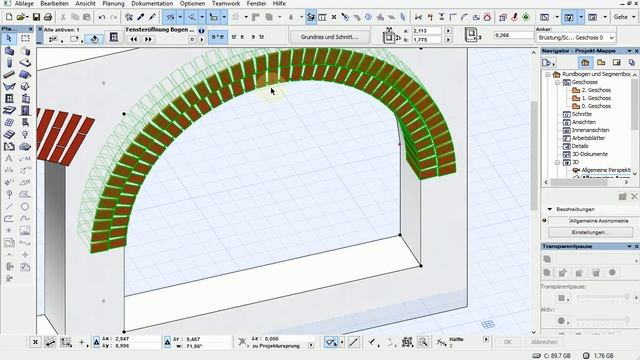Open the Anker Brüstung/Sc... Geschoss 0 dropdown
Image resolution: width=640 pixels, height=360 pixels.
click(x=576, y=38)
